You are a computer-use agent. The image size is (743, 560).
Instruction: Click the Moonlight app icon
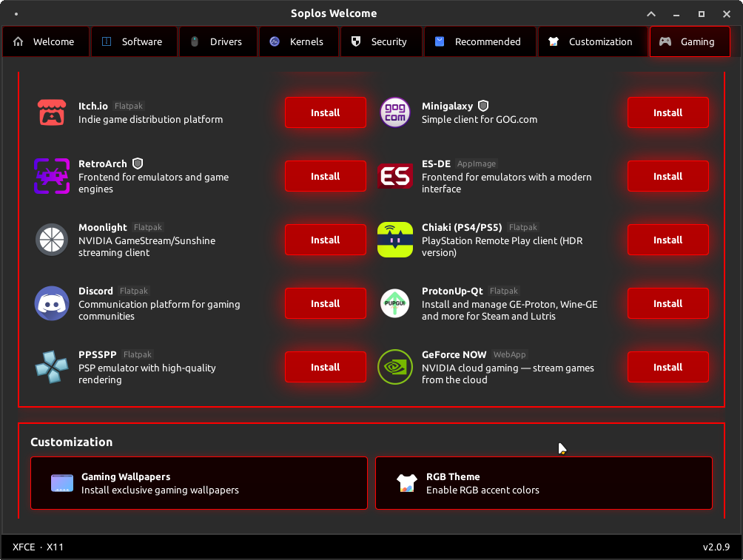(52, 240)
